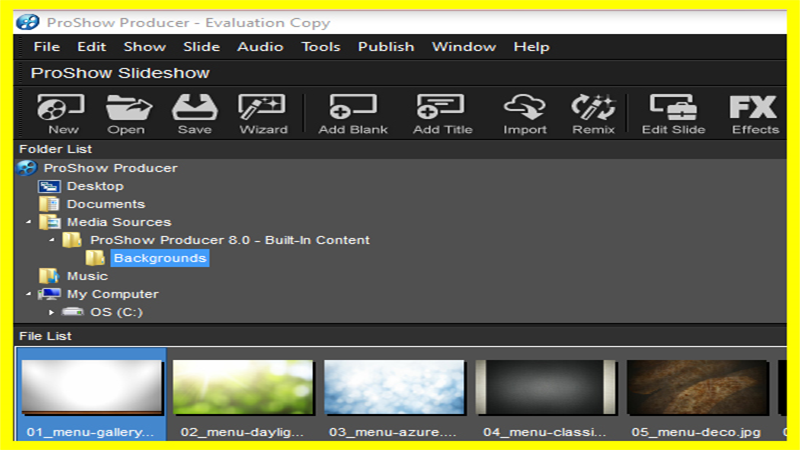
Task: Collapse the My Computer tree node
Action: (x=29, y=294)
